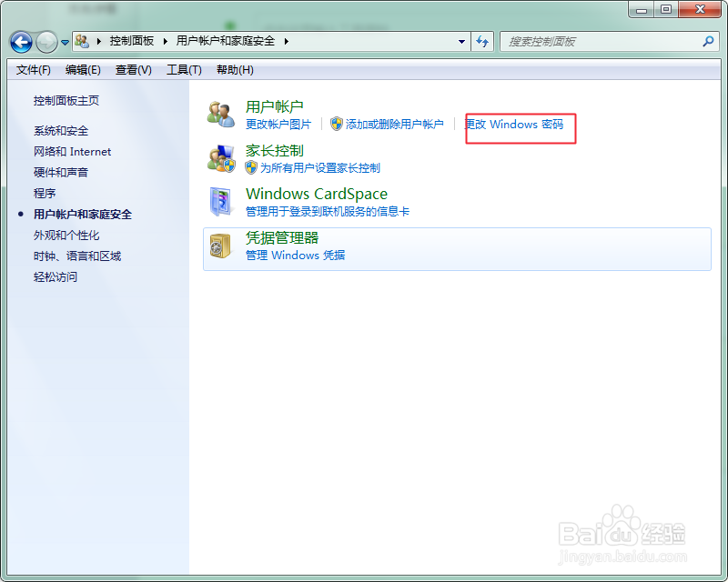Screen dimensions: 728x582
Task: Open the recent pages dropdown arrow
Action: [65, 43]
